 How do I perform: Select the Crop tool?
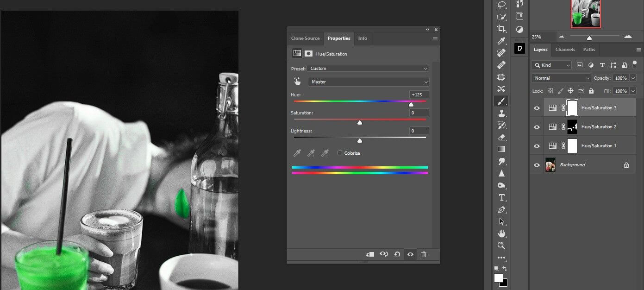501,28
